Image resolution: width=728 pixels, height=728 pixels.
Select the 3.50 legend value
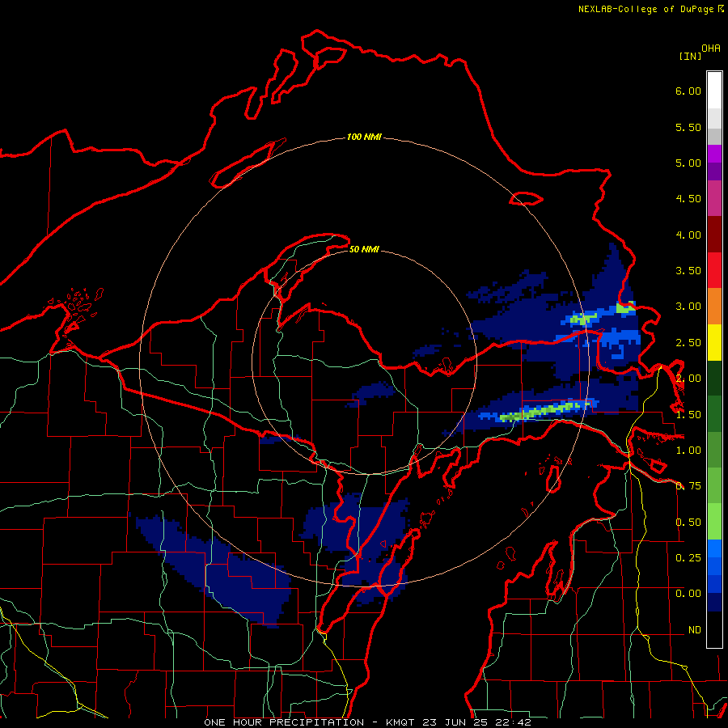688,271
